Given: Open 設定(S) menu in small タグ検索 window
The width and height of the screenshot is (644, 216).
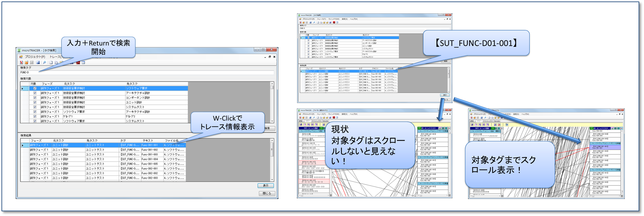Looking at the screenshot, I should pyautogui.click(x=345, y=19).
